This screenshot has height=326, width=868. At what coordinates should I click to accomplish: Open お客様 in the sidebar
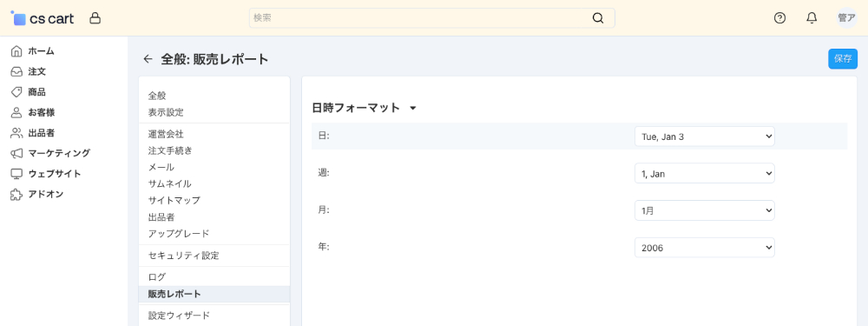click(41, 112)
